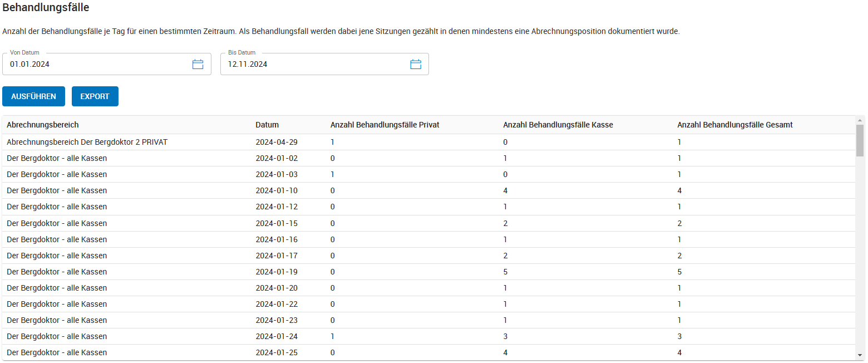The width and height of the screenshot is (868, 363).
Task: Sort by Abrechnungsbereich column header
Action: coord(43,125)
